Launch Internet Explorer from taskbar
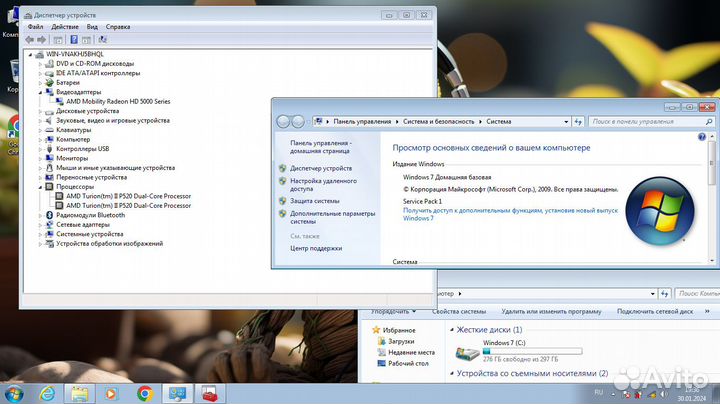 (47, 393)
